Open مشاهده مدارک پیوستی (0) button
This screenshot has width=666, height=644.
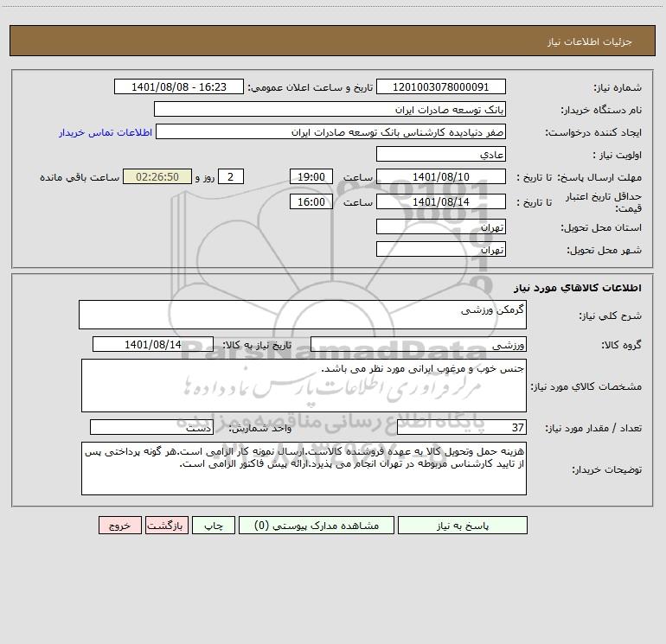click(x=317, y=525)
